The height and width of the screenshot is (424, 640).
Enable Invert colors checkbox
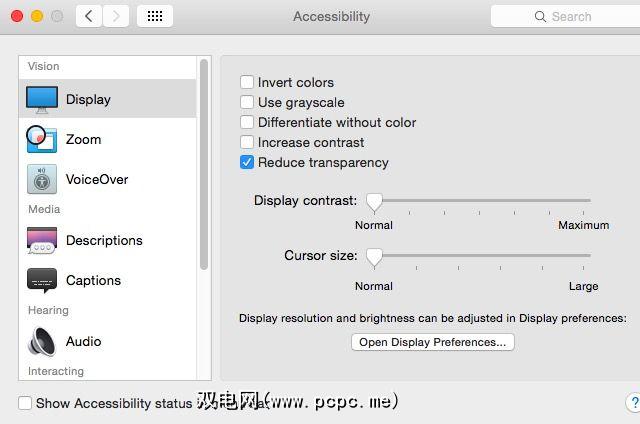click(x=247, y=82)
